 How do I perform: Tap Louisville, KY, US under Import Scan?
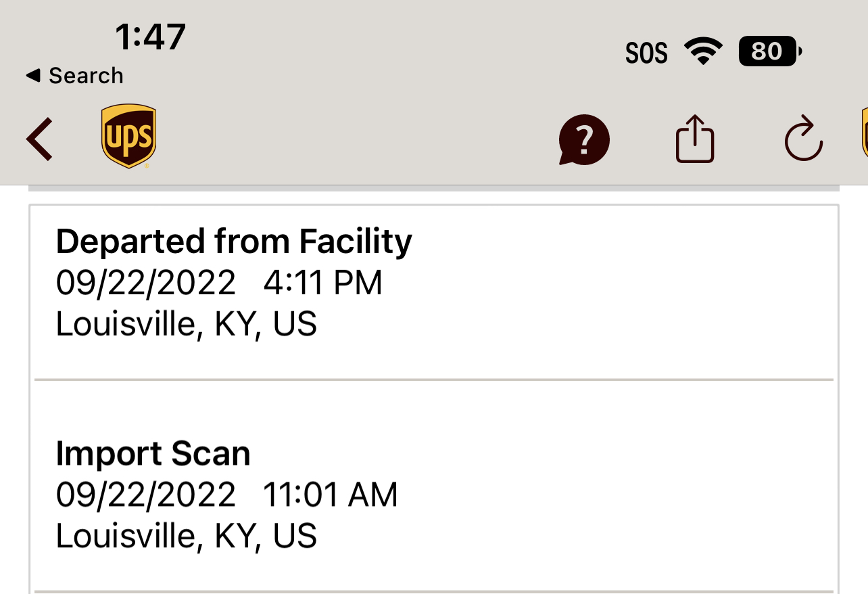[x=187, y=536]
